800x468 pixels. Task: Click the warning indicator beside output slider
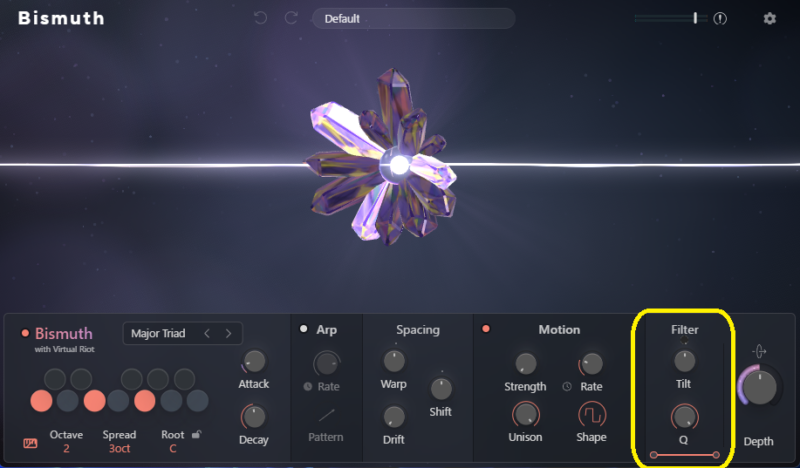[719, 18]
